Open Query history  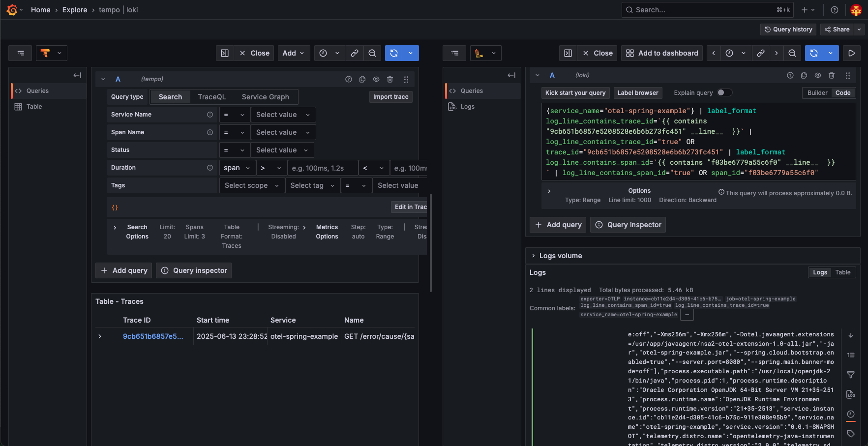click(x=788, y=30)
